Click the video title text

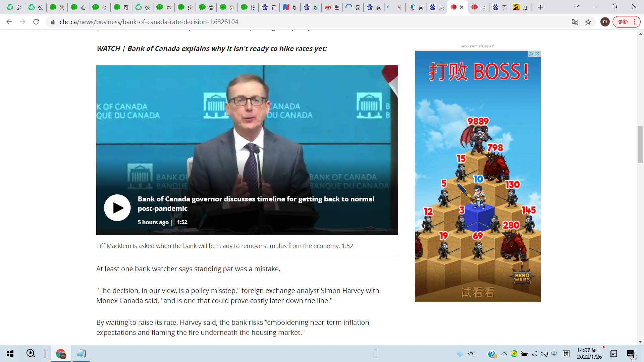point(256,203)
